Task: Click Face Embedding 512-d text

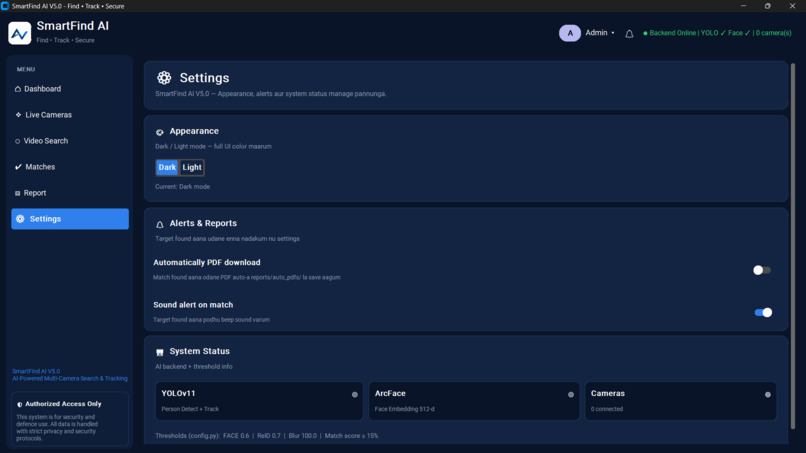Action: click(405, 409)
